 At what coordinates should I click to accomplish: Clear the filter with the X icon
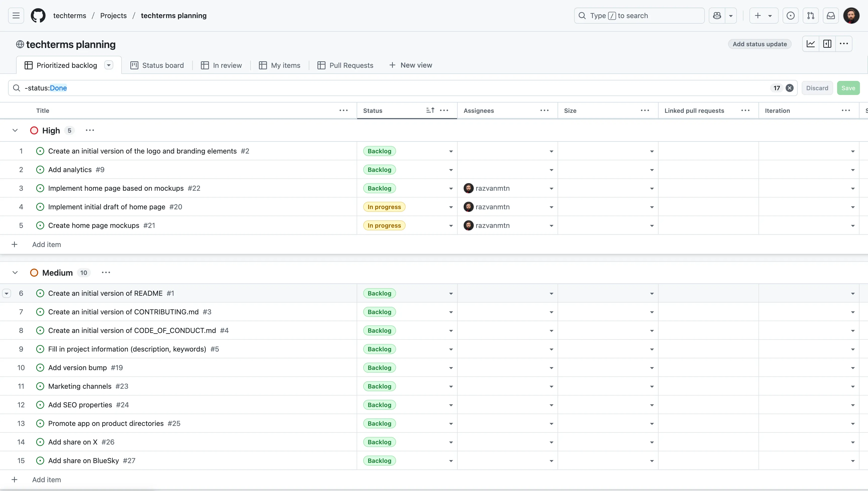789,88
